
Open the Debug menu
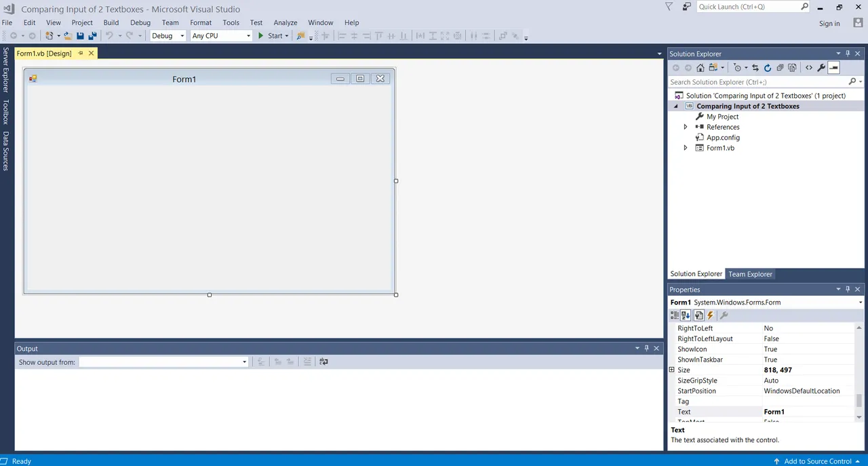pyautogui.click(x=140, y=22)
